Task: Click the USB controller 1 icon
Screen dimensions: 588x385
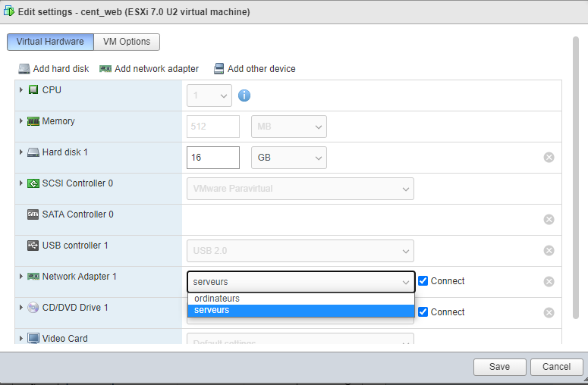Action: [x=33, y=246]
